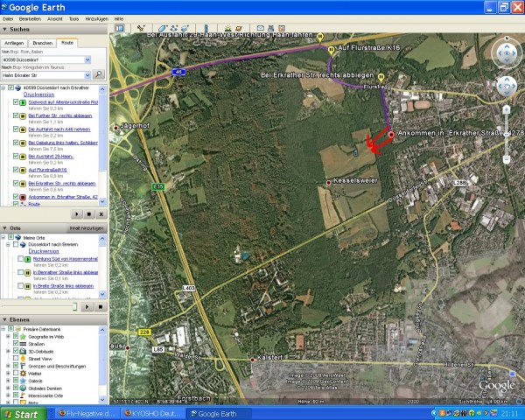Toggle the sidebar panel icon in toolbar
Screen dimensions: 525x420
coord(118,29)
